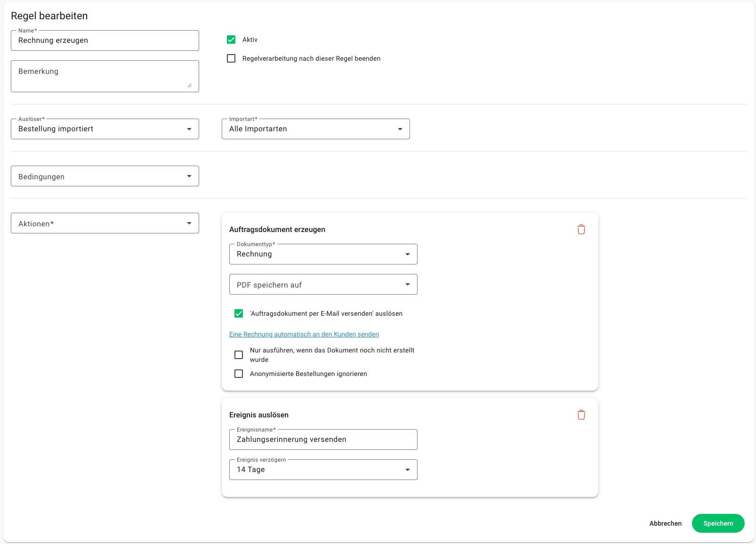Toggle the Aktiv checkbox
756x544 pixels.
[231, 40]
